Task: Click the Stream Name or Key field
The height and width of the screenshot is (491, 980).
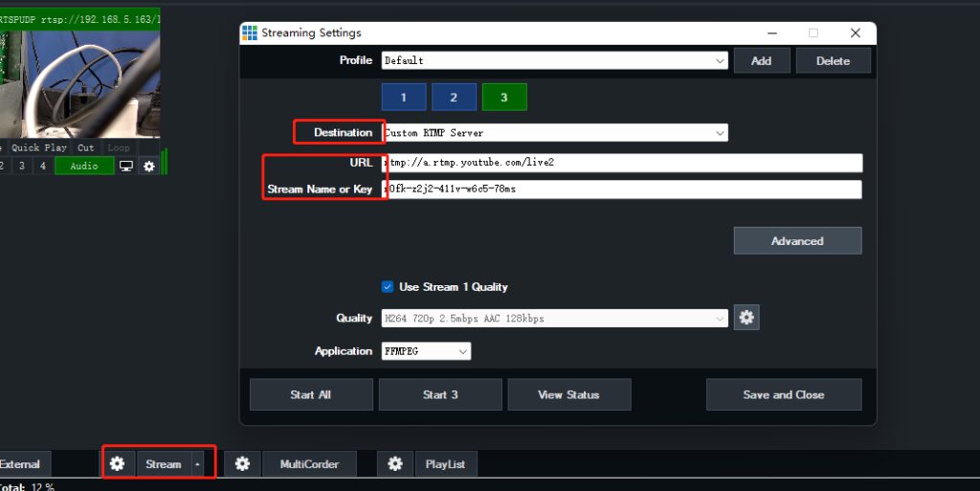Action: 622,190
